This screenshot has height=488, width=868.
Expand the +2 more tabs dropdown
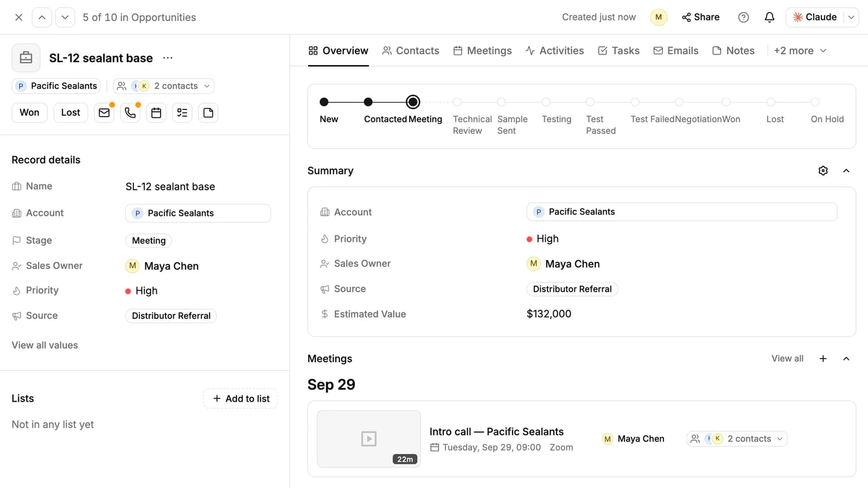pyautogui.click(x=800, y=50)
